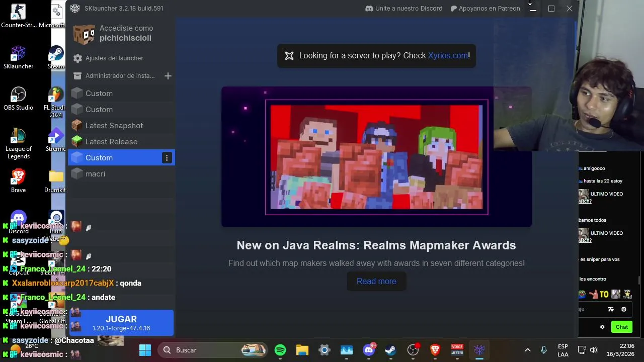Open Spotify from the taskbar

pos(280,350)
